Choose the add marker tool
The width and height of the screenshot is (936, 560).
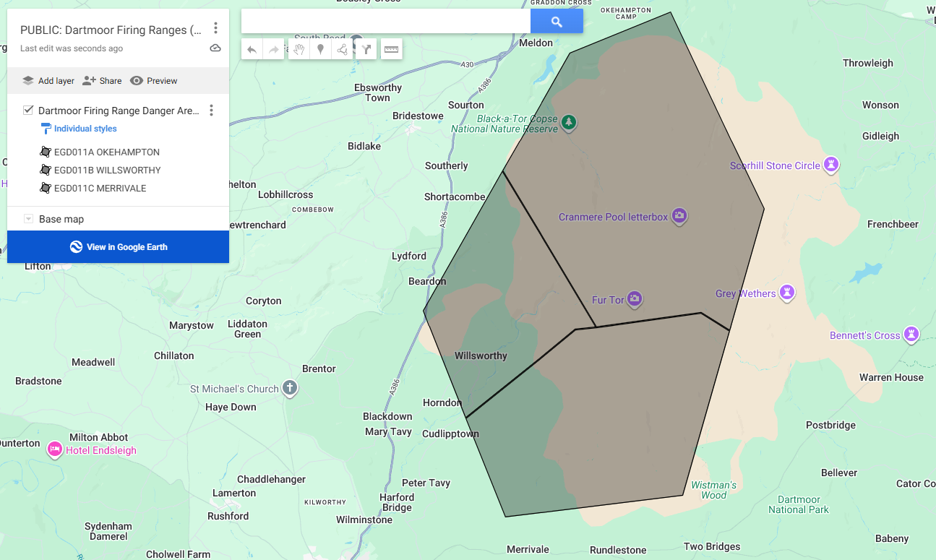pyautogui.click(x=320, y=49)
